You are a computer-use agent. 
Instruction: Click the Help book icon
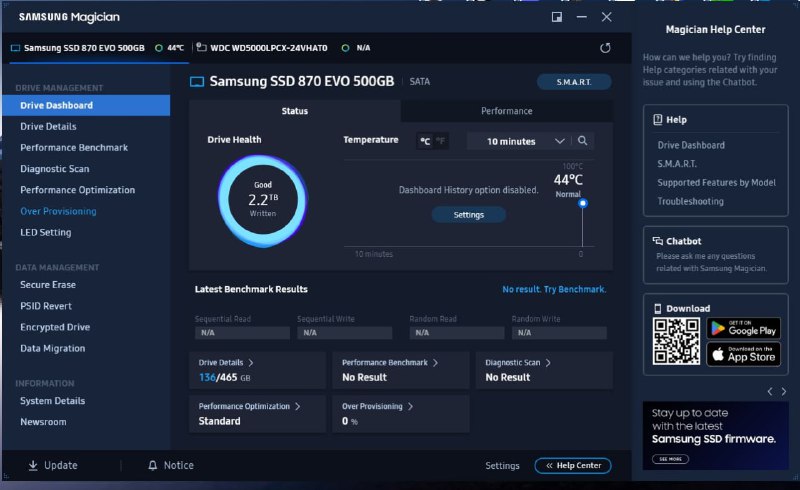[x=658, y=119]
